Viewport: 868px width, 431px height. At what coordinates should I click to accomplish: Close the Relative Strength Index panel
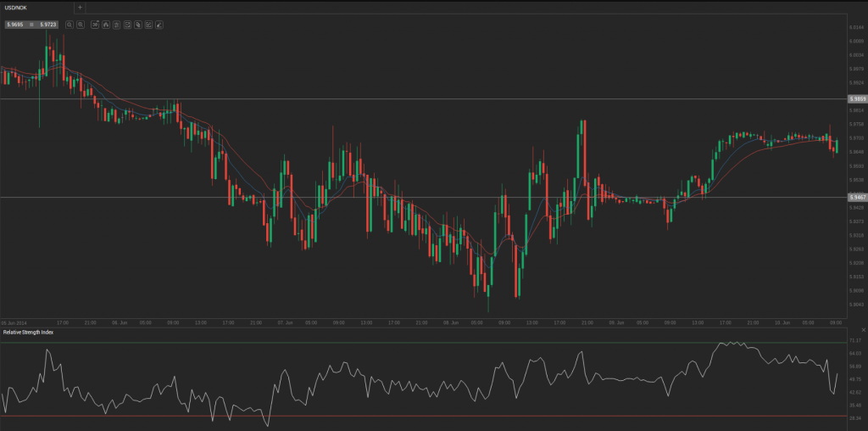(x=863, y=328)
